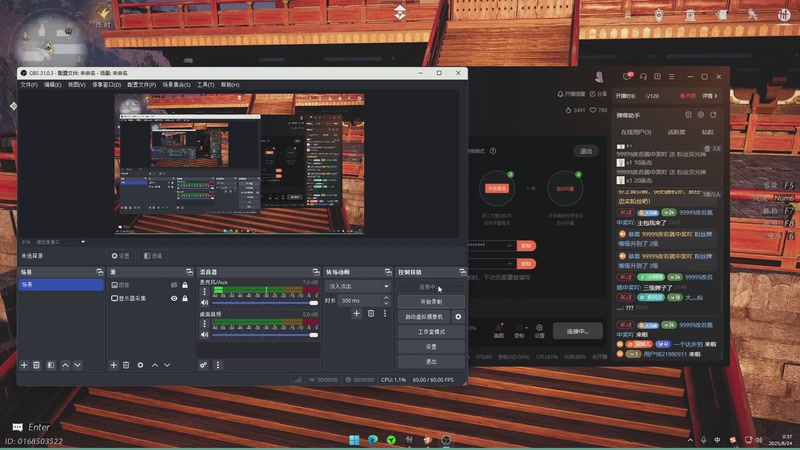The height and width of the screenshot is (450, 800).
Task: Delete the selected scene with trash icon
Action: click(x=37, y=365)
